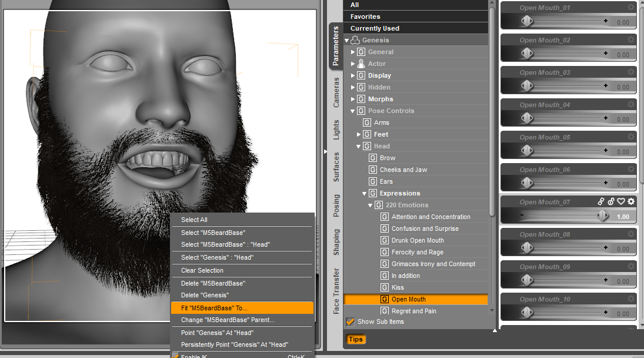Open settings gear for Open Mouth_07
The height and width of the screenshot is (358, 644).
coord(631,201)
